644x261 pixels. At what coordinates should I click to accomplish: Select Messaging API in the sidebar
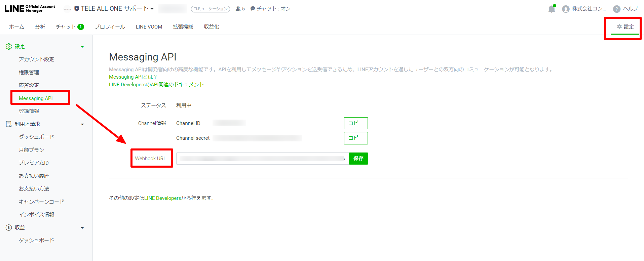pyautogui.click(x=36, y=98)
